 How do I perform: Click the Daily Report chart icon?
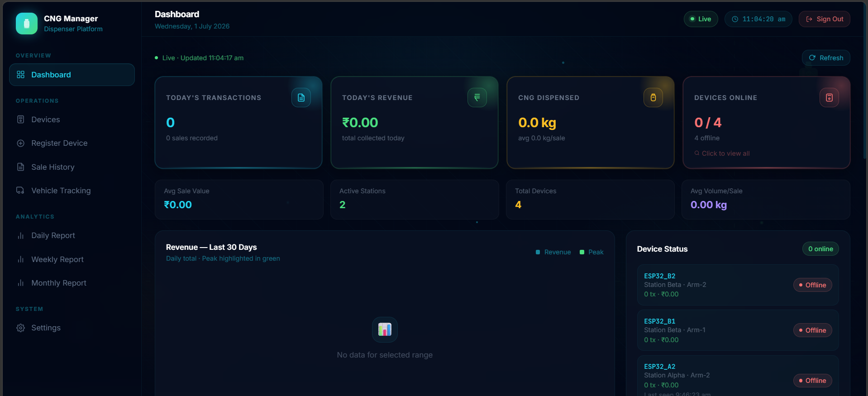click(x=21, y=235)
